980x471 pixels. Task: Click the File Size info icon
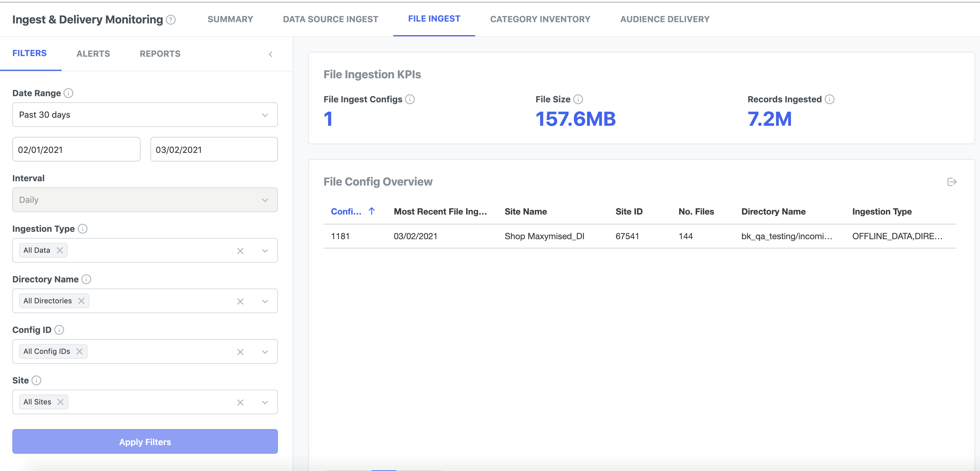click(x=578, y=99)
